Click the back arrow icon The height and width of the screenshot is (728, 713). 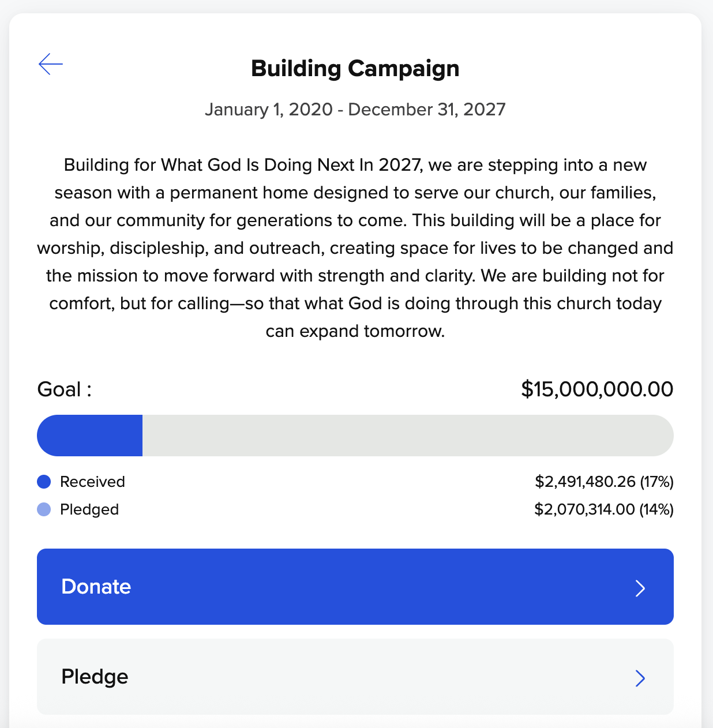pyautogui.click(x=51, y=64)
